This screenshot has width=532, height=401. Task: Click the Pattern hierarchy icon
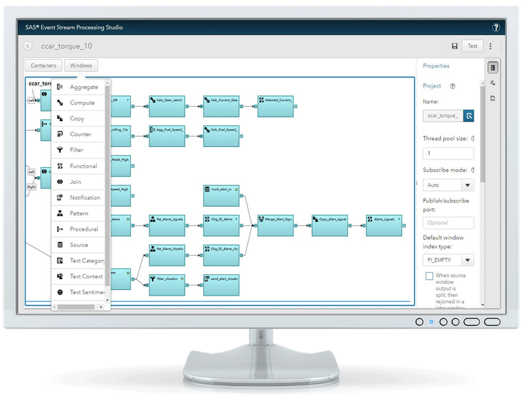pyautogui.click(x=60, y=214)
